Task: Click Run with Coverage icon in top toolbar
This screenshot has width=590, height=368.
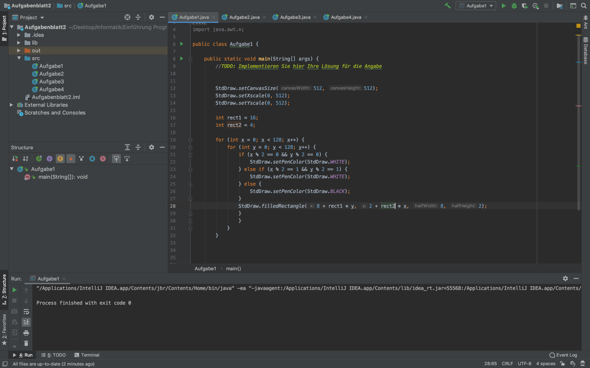Action: (x=525, y=6)
